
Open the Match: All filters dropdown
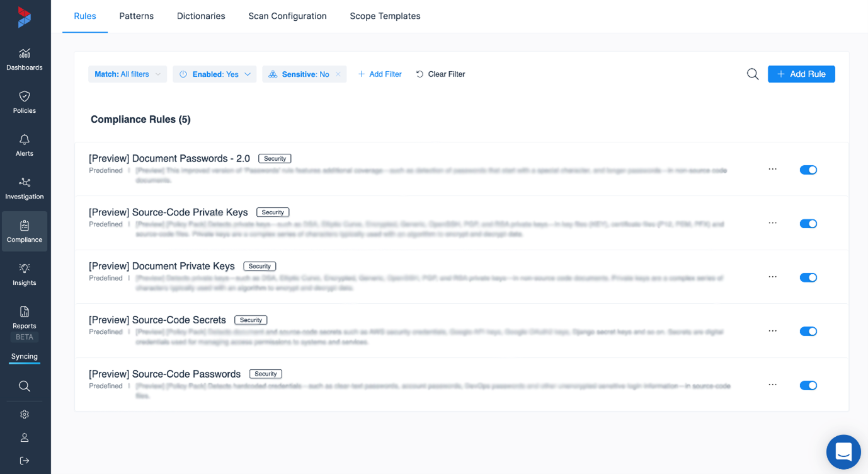point(127,74)
